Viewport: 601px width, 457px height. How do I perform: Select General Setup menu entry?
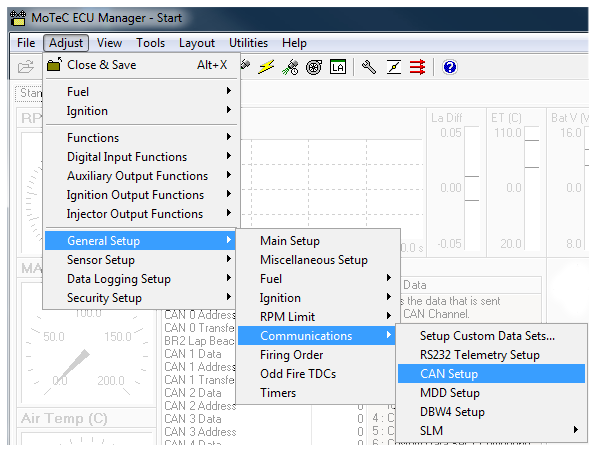click(x=140, y=241)
